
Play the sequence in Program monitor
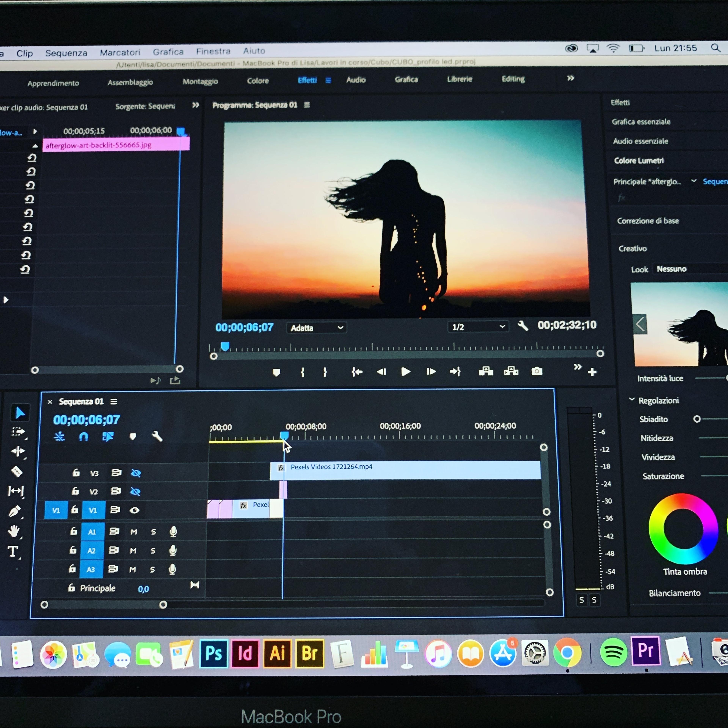[x=406, y=372]
